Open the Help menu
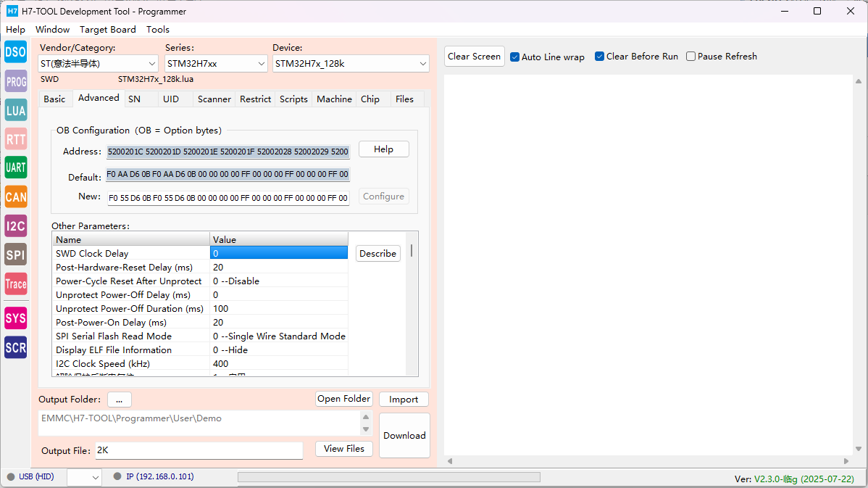Screen dimensions: 868x488 [x=15, y=29]
